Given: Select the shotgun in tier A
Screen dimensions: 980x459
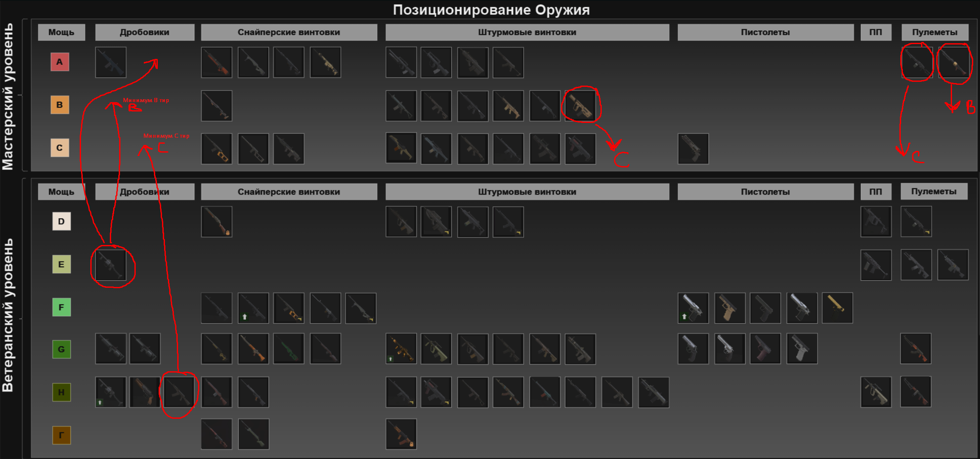Looking at the screenshot, I should point(111,62).
